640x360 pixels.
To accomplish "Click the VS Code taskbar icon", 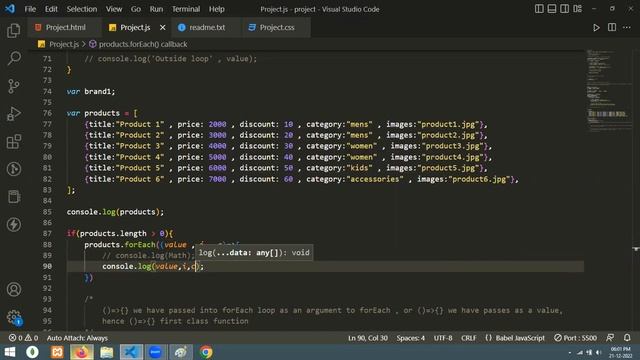I will pyautogui.click(x=131, y=352).
